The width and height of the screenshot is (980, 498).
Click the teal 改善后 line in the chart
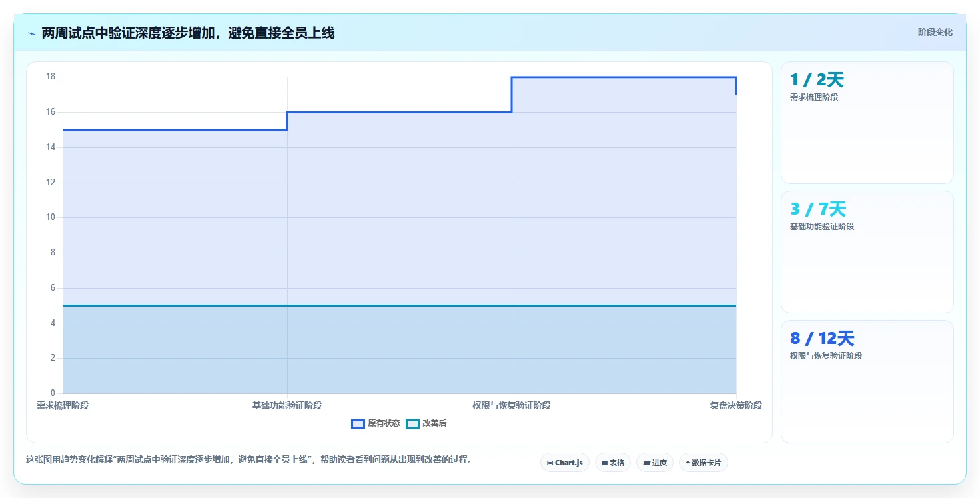point(400,305)
